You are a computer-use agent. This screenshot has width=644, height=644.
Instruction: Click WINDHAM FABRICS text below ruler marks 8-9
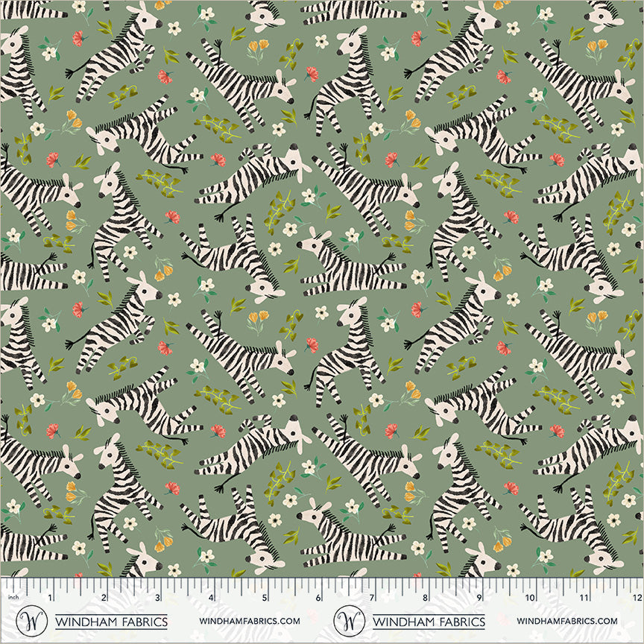point(429,622)
